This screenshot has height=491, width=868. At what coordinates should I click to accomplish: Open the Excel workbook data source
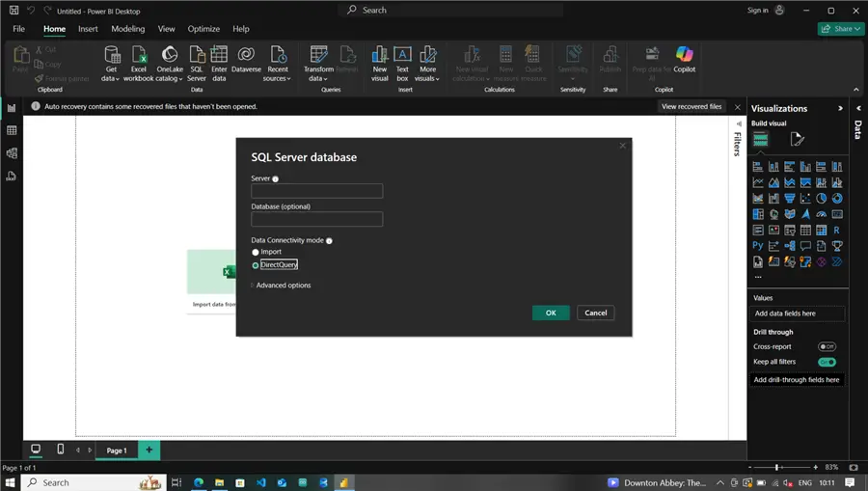pos(138,63)
